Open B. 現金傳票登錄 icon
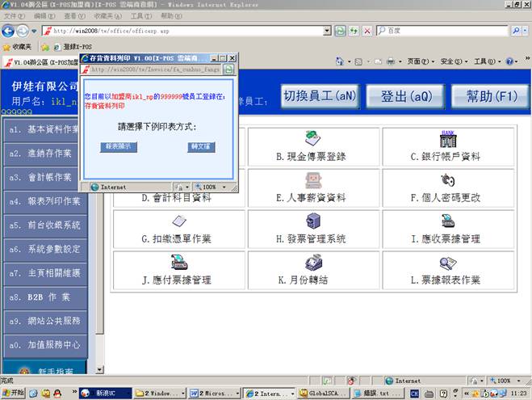532x400 pixels. click(x=312, y=137)
